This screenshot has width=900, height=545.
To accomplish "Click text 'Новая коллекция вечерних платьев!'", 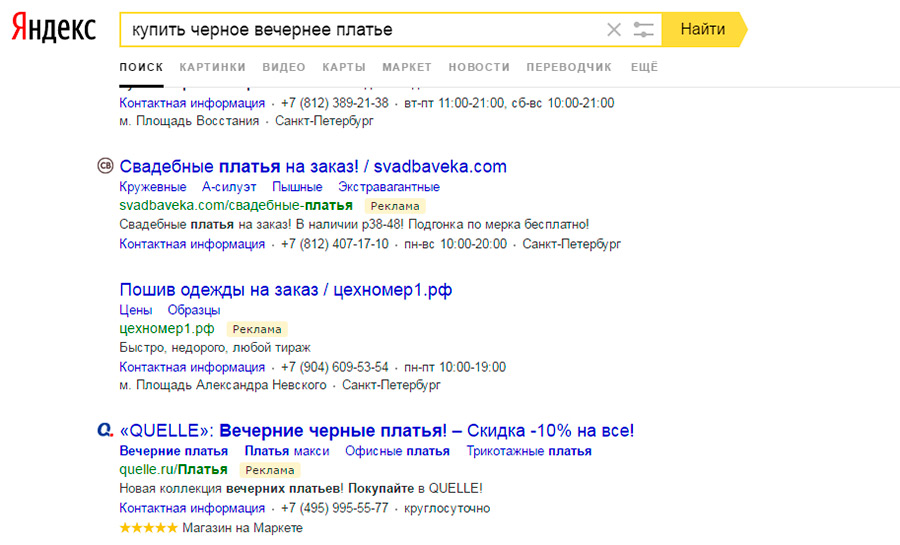I will (231, 489).
